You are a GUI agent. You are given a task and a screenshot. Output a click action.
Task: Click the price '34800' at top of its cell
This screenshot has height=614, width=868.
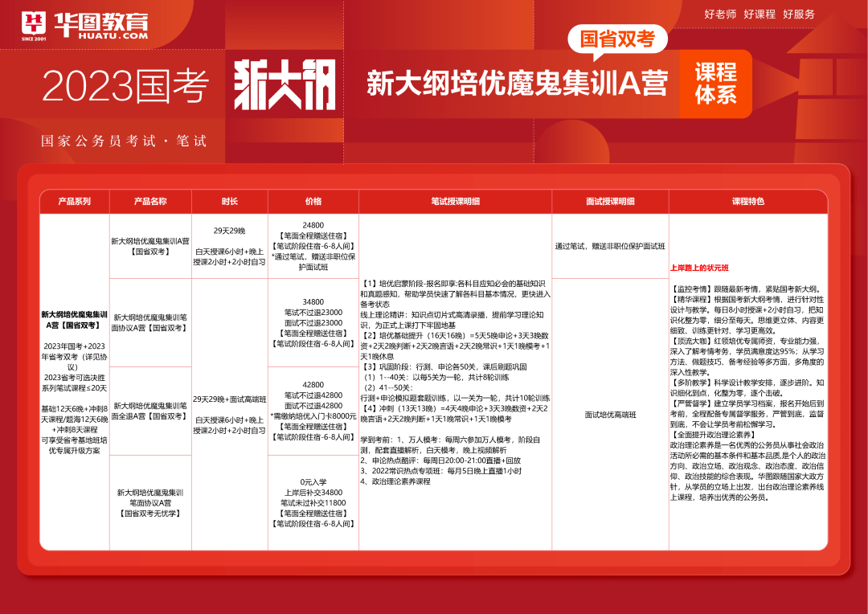[x=313, y=301]
